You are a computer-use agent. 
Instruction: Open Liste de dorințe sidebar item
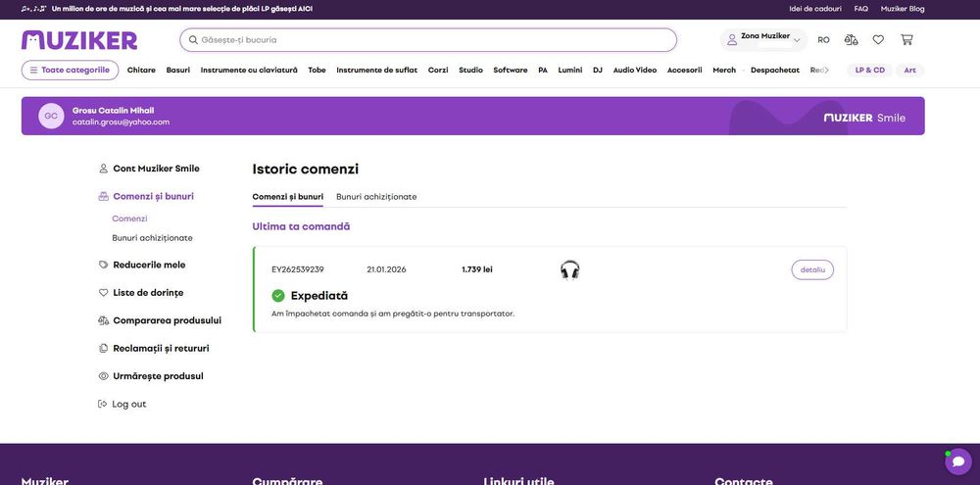tap(141, 293)
